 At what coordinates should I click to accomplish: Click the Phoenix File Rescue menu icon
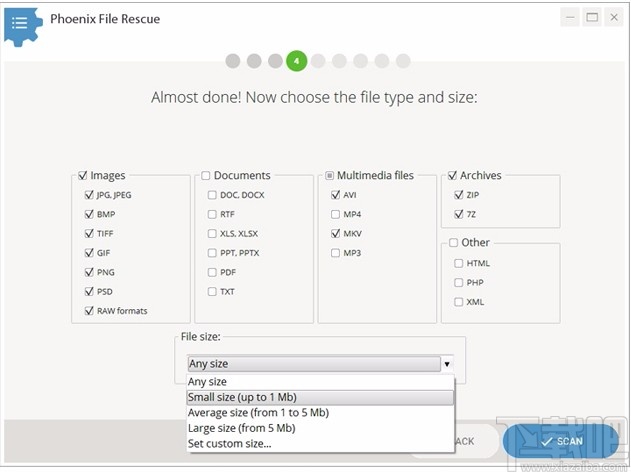tap(20, 21)
